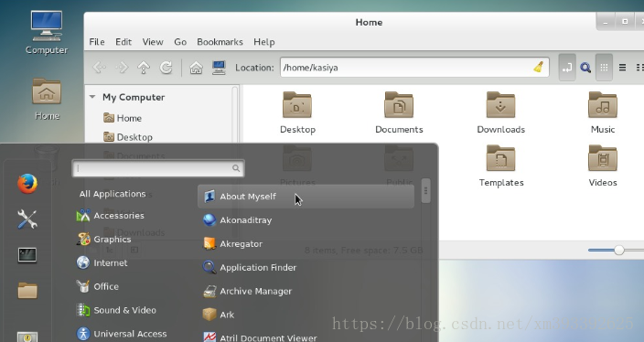Clear the location bar with broom icon
This screenshot has width=644, height=342.
coord(539,67)
